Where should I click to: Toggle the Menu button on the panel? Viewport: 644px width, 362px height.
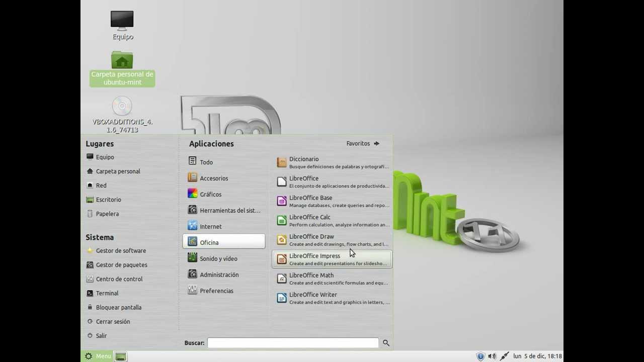coord(97,356)
